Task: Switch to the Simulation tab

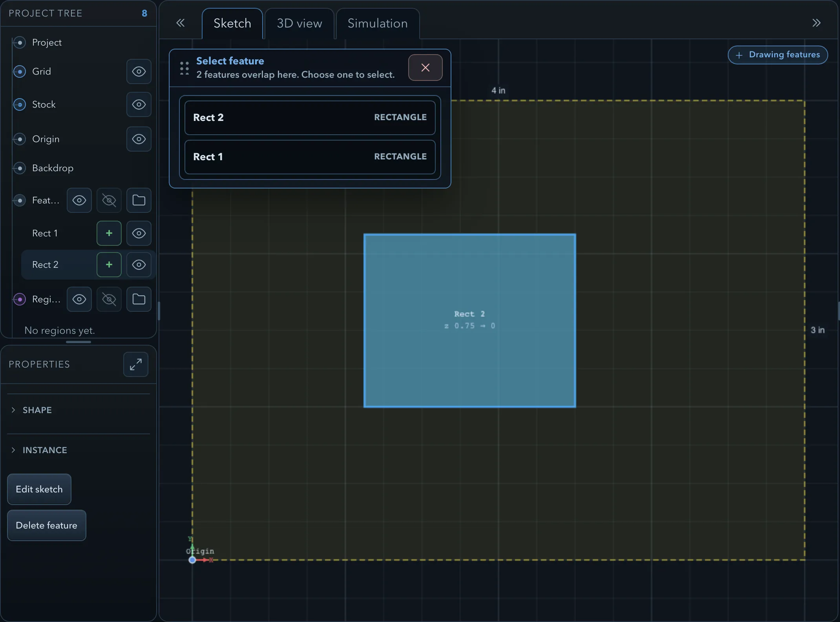Action: click(378, 24)
